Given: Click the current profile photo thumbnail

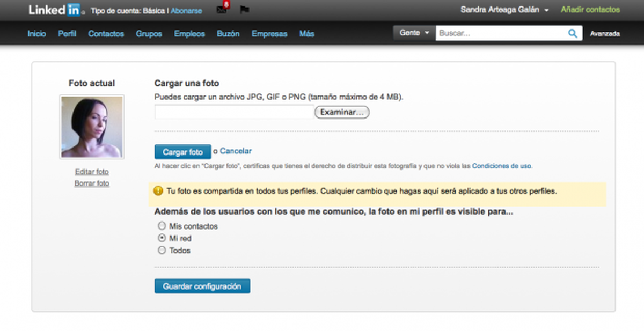Looking at the screenshot, I should point(92,126).
